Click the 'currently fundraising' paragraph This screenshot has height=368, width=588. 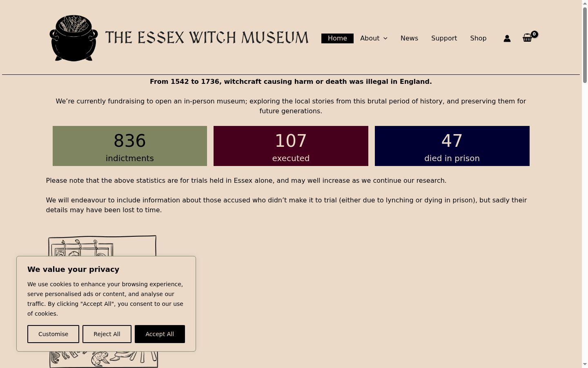291,106
